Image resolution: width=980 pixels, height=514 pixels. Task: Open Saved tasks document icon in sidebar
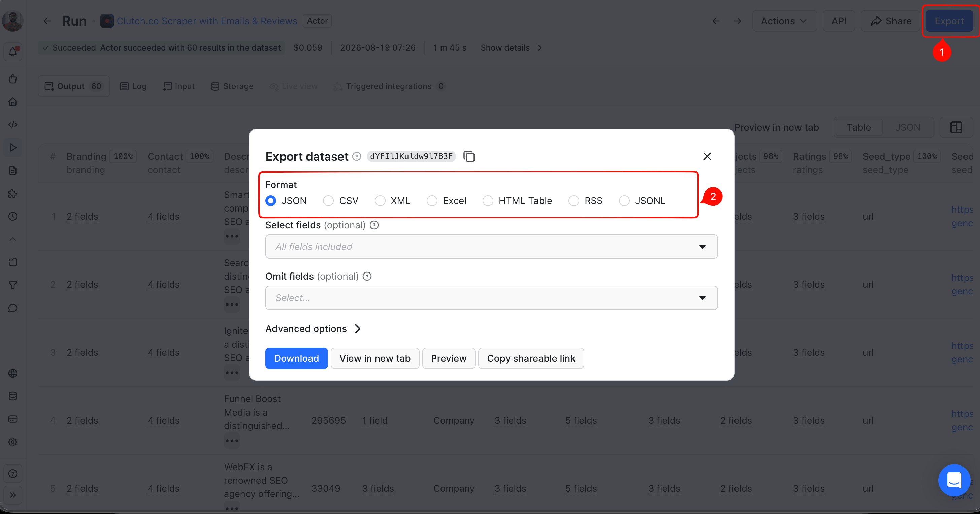click(x=12, y=170)
